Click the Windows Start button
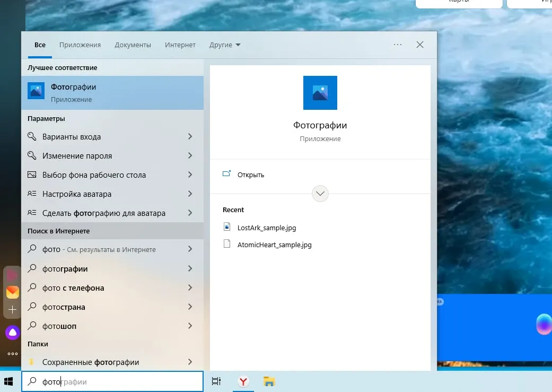 coord(8,381)
